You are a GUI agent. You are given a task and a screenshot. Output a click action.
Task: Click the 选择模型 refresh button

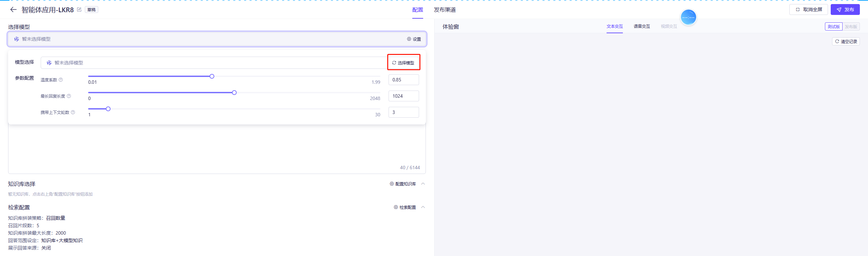click(x=403, y=63)
